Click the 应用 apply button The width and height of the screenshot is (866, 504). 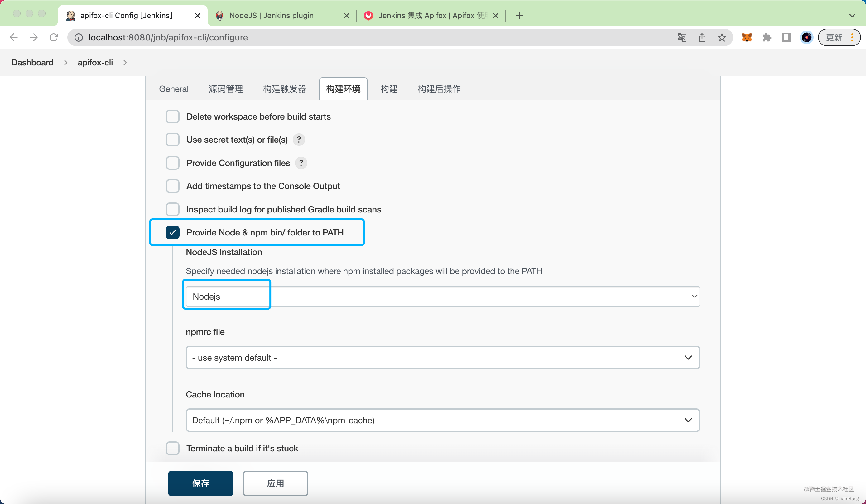275,483
